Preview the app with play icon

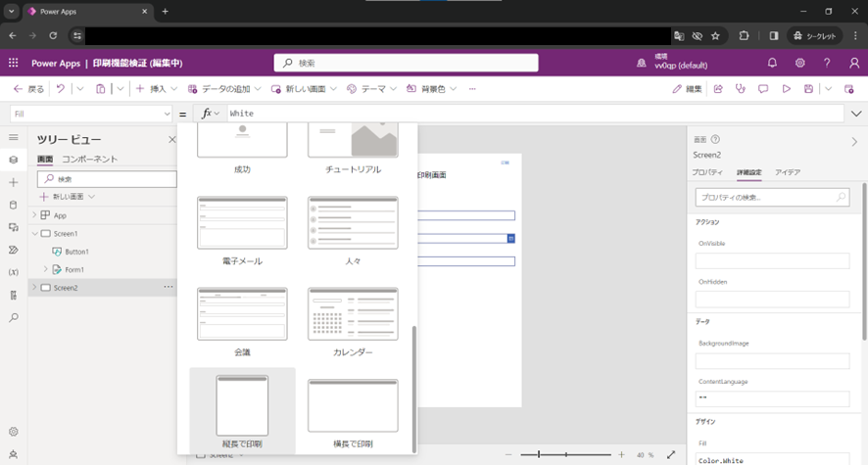[x=786, y=88]
